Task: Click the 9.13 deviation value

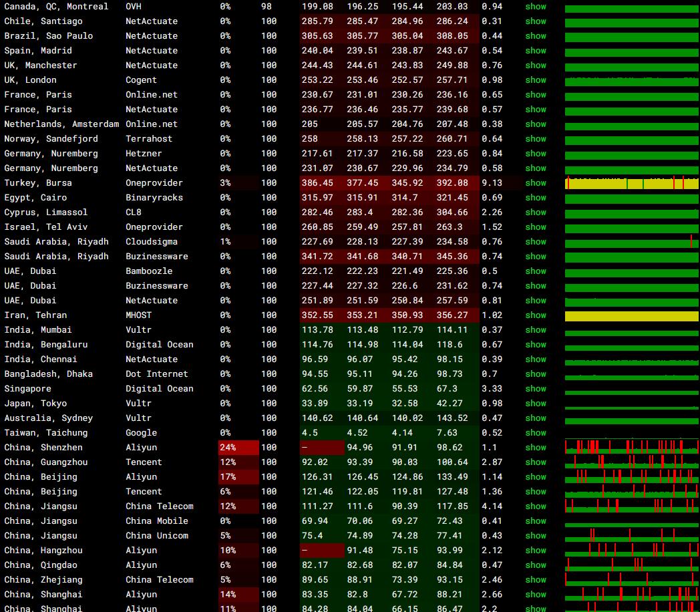Action: point(492,183)
